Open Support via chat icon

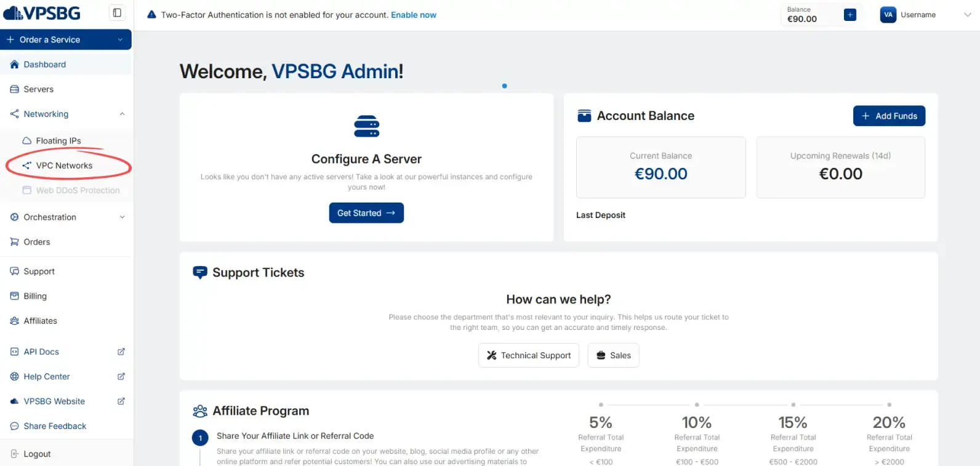tap(14, 271)
